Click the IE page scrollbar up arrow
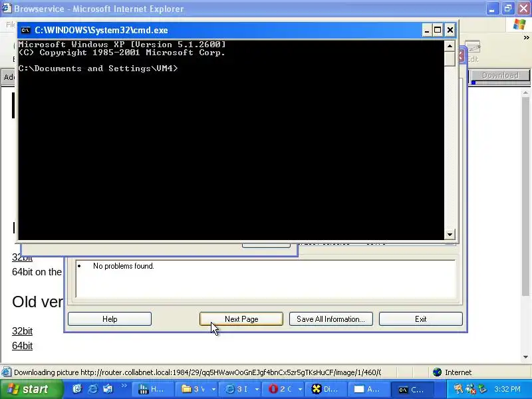Viewport: 532px width, 399px height. pyautogui.click(x=526, y=92)
